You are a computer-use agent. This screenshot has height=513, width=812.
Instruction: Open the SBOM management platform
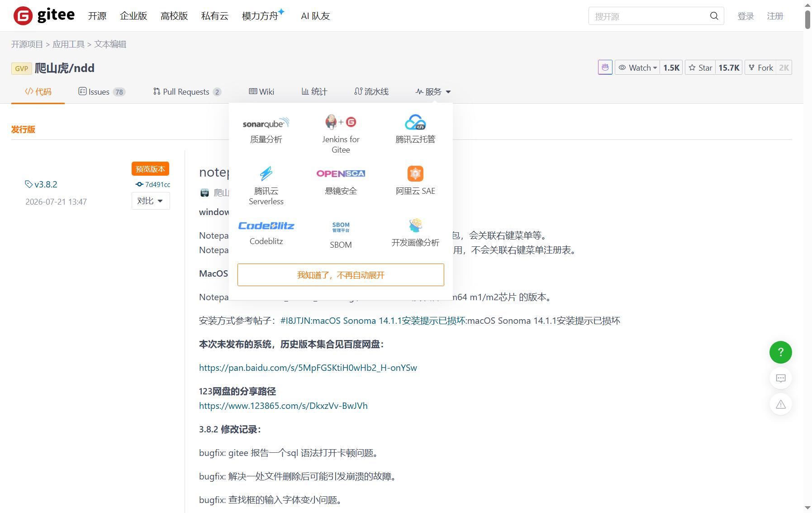pyautogui.click(x=341, y=235)
